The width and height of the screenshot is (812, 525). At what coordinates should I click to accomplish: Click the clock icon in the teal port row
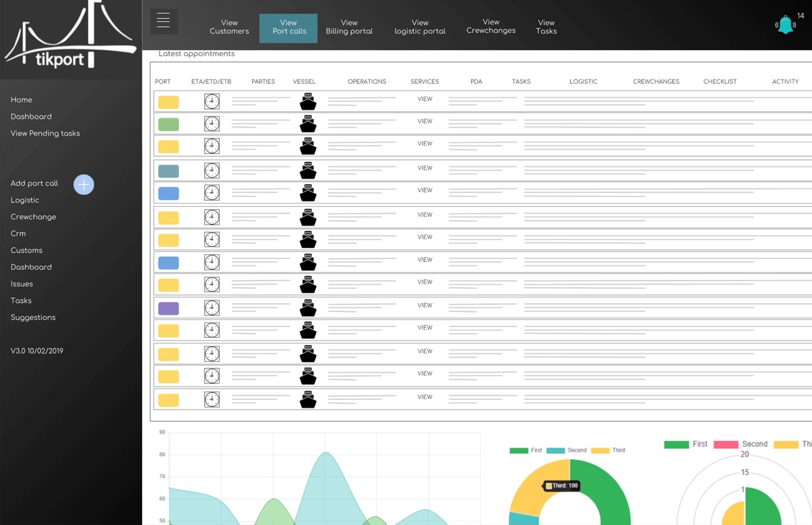pos(212,171)
